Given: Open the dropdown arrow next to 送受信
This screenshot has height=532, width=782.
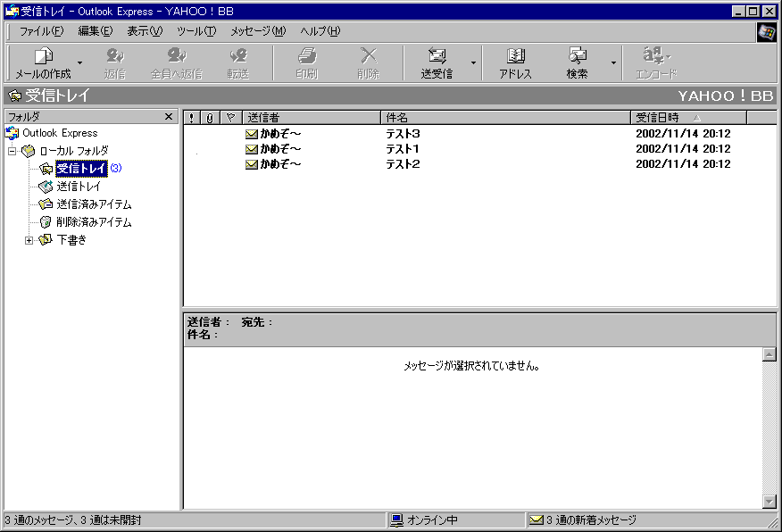Looking at the screenshot, I should click(x=473, y=62).
